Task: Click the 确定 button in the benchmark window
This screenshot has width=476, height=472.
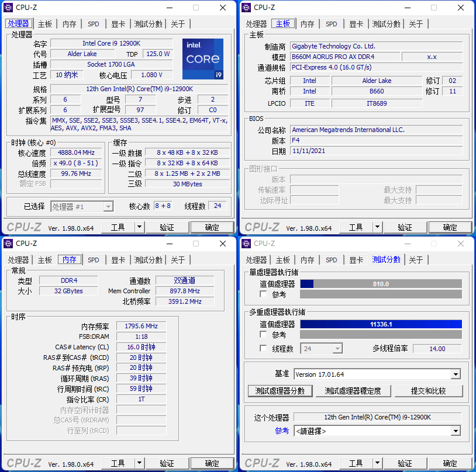Action: coord(450,463)
